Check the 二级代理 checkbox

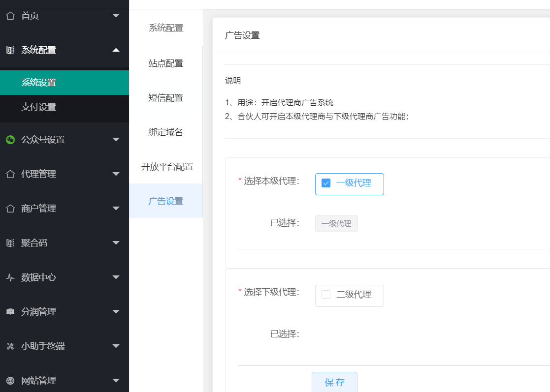coord(326,295)
